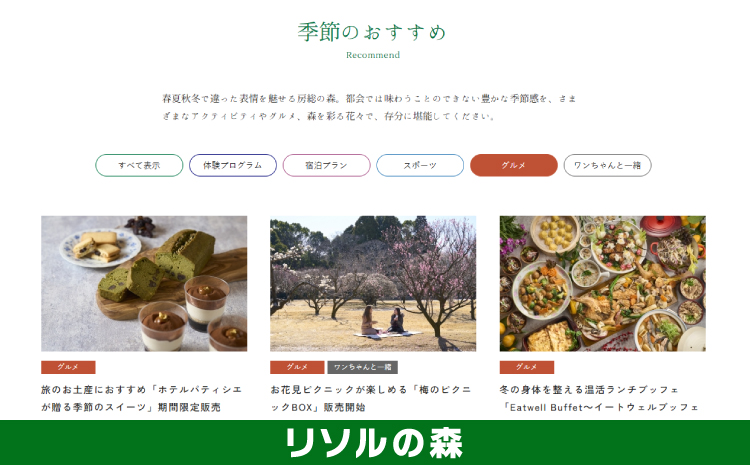Click グルメ tag under picnic photo
This screenshot has height=465, width=750.
297,367
